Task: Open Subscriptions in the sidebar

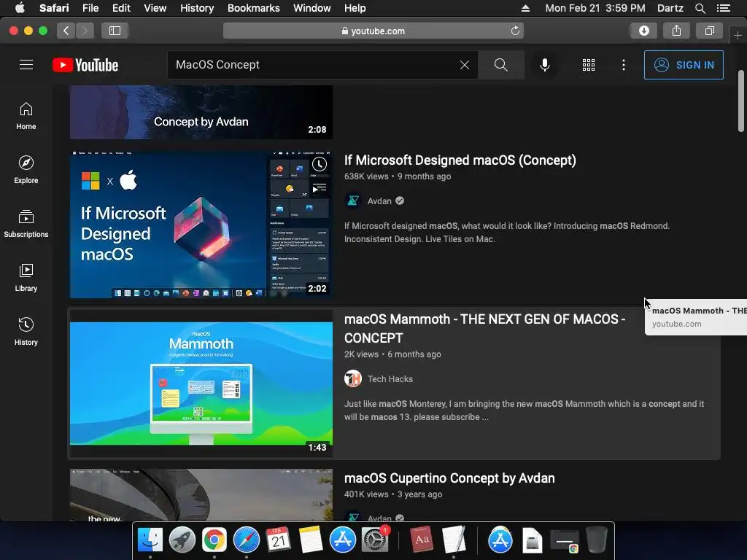Action: pyautogui.click(x=26, y=224)
